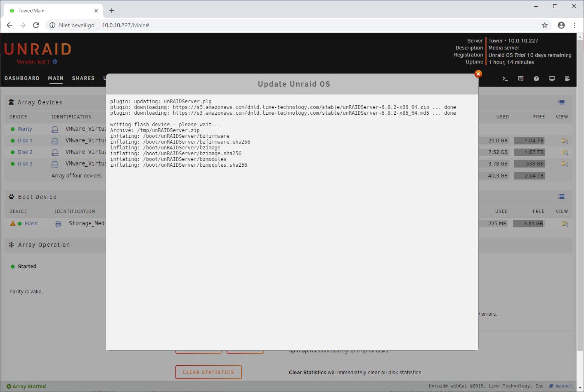Click the Array Devices stacked-disks icon
The image size is (584, 392).
pyautogui.click(x=11, y=102)
